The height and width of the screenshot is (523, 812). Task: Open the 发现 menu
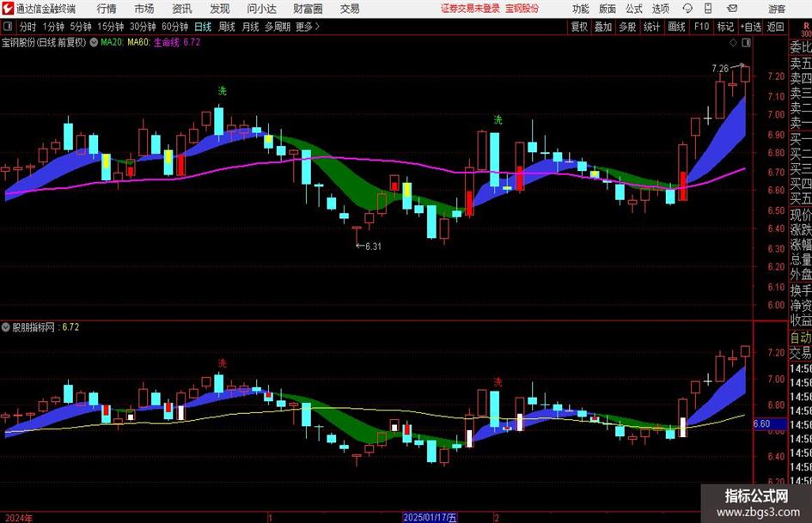220,9
